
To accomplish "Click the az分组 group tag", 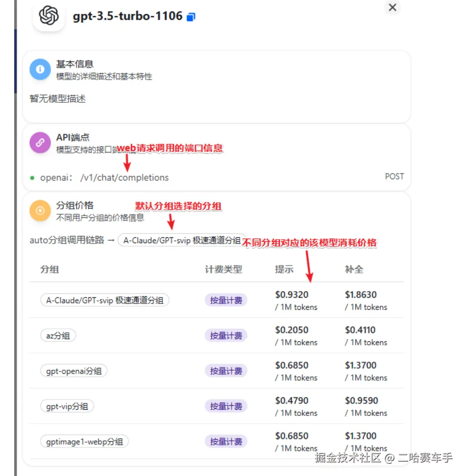I will [58, 336].
